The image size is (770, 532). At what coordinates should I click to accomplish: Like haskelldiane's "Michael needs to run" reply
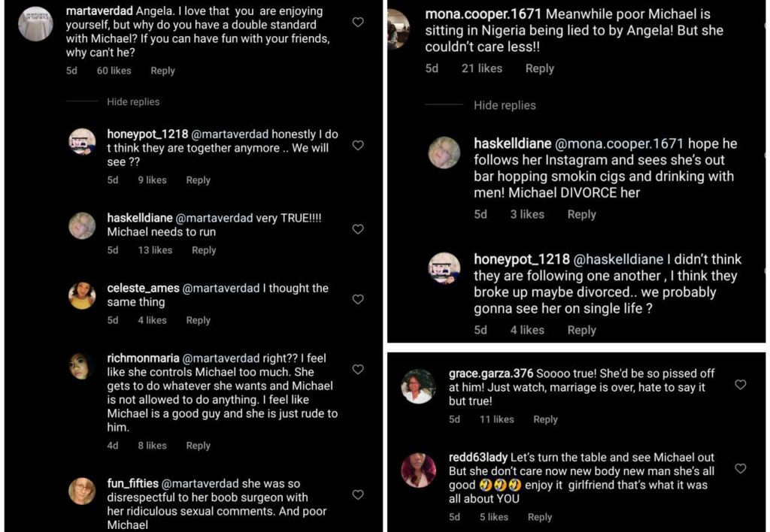pyautogui.click(x=358, y=229)
